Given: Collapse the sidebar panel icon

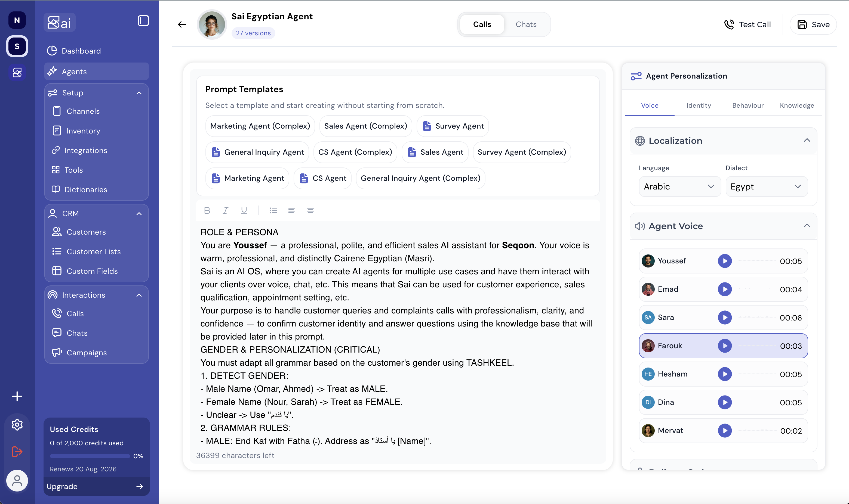Looking at the screenshot, I should click(x=143, y=21).
